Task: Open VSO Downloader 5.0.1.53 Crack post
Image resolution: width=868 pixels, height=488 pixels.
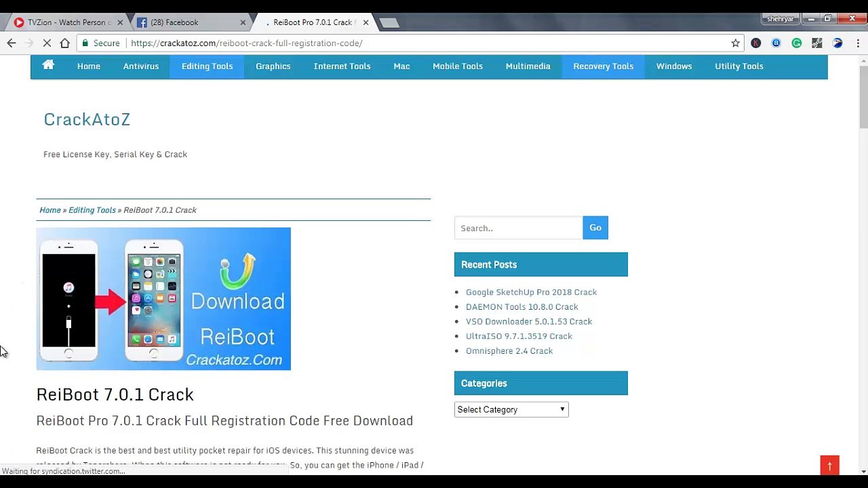Action: (x=529, y=321)
